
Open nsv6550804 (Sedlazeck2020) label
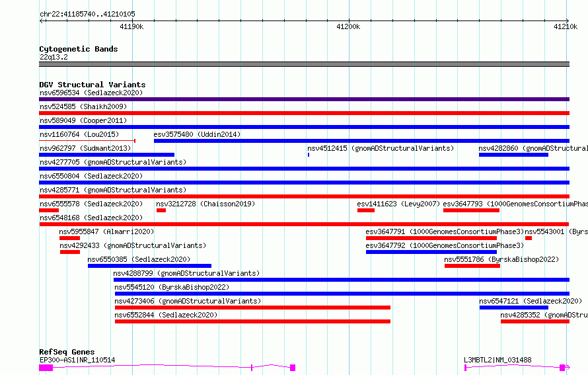pyautogui.click(x=91, y=176)
